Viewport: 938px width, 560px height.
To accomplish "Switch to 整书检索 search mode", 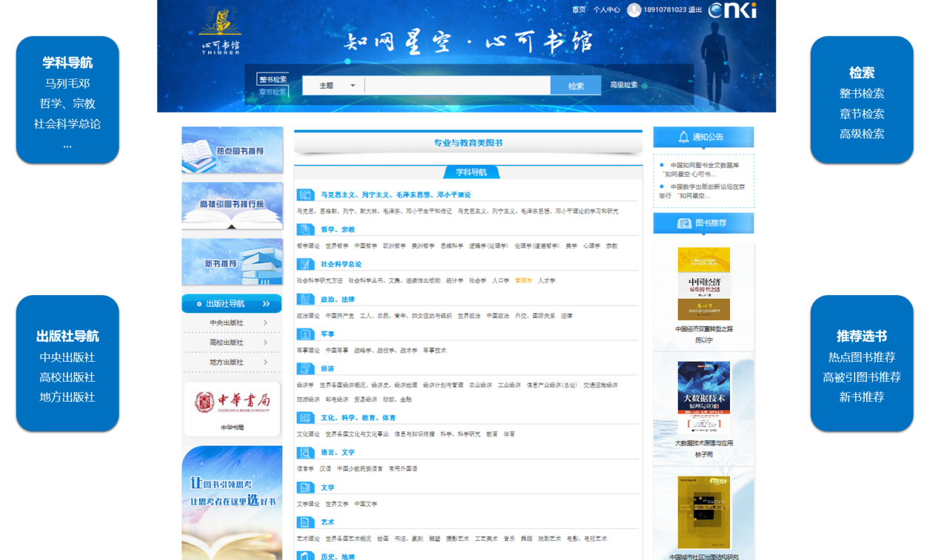I will click(272, 79).
